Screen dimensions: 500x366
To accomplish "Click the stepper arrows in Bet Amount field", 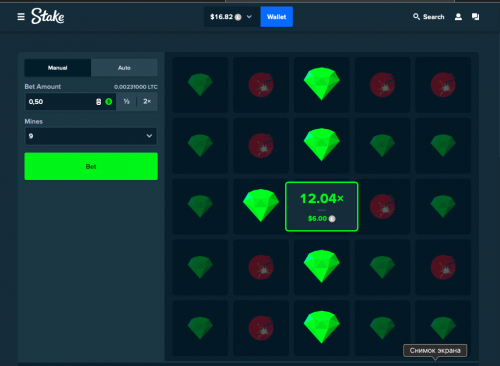I will [x=98, y=102].
